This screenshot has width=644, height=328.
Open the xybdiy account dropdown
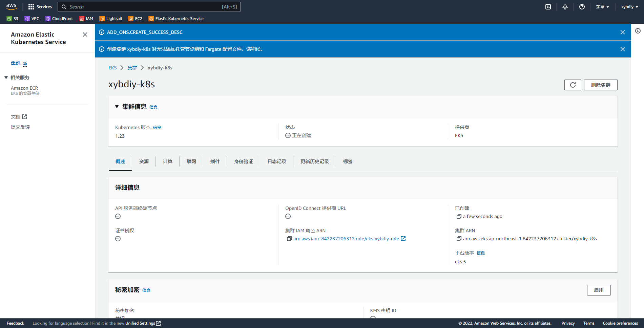coord(630,7)
